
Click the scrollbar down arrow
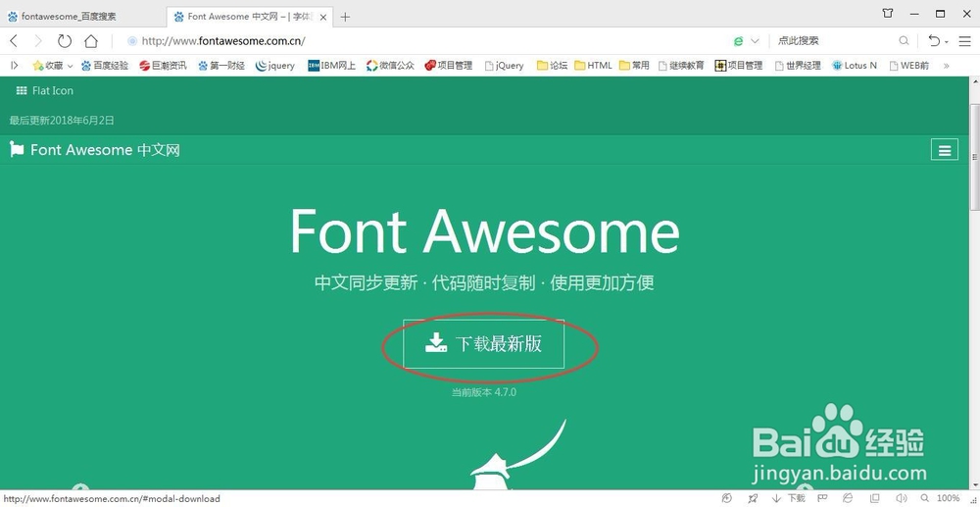974,484
